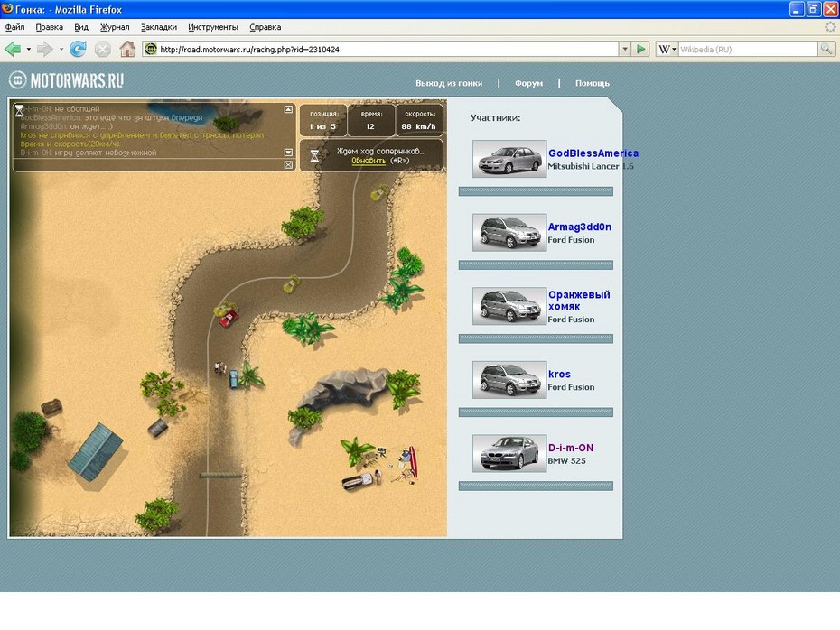Click Оранжевый хомяк's Ford Fusion thumbnail
The height and width of the screenshot is (630, 840).
(x=509, y=306)
